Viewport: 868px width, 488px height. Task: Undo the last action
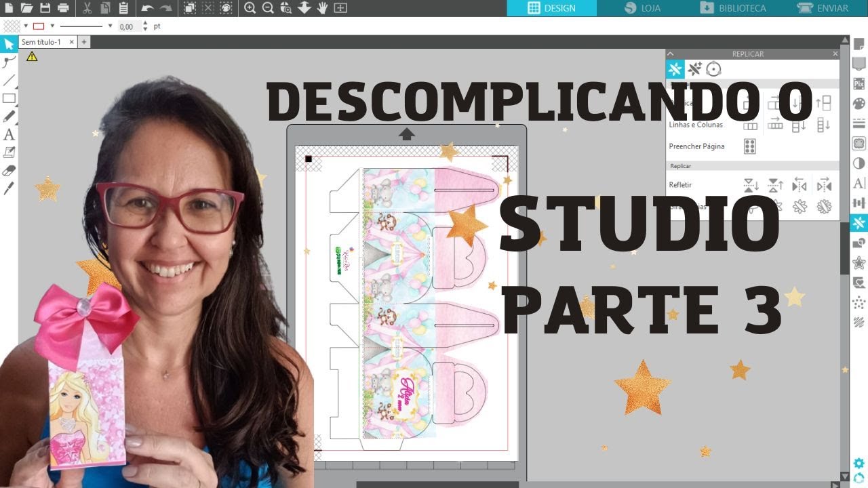click(x=147, y=8)
